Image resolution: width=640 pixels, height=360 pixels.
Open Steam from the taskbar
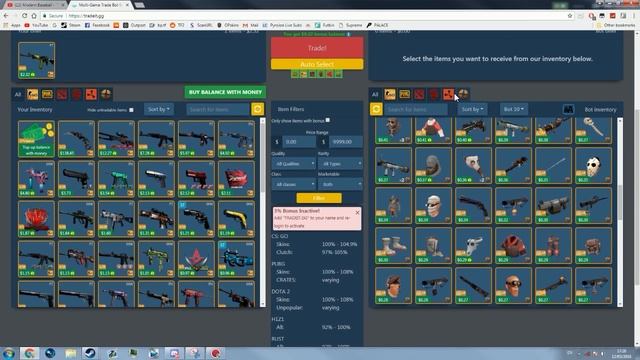90,353
